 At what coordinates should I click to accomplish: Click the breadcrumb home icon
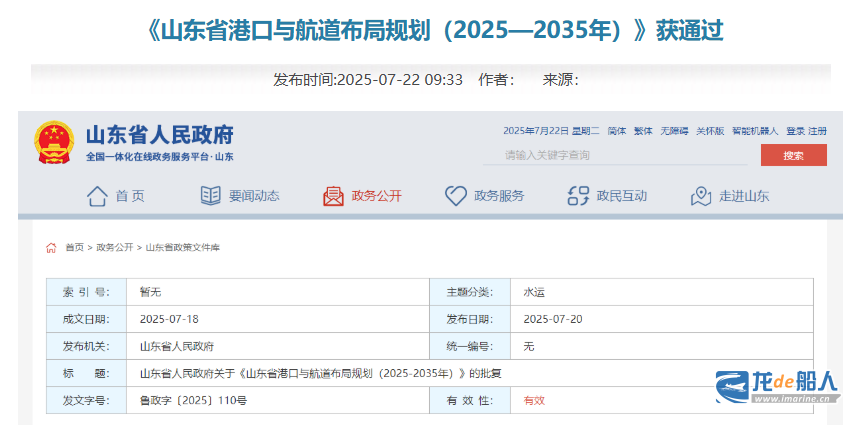51,247
